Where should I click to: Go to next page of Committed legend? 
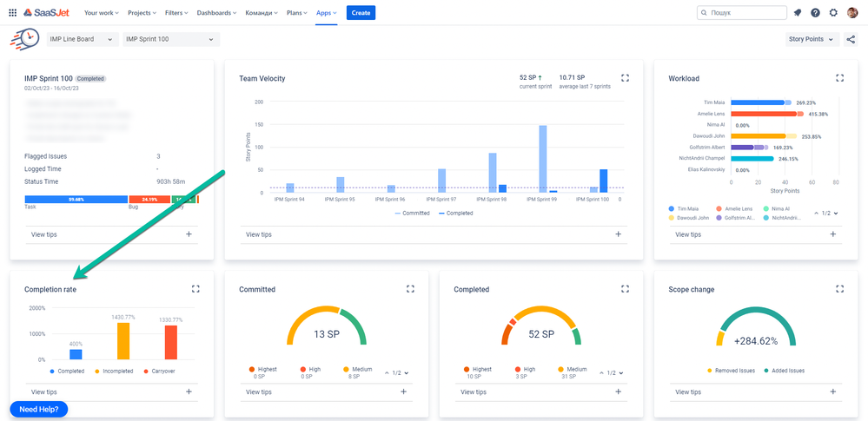pyautogui.click(x=407, y=373)
